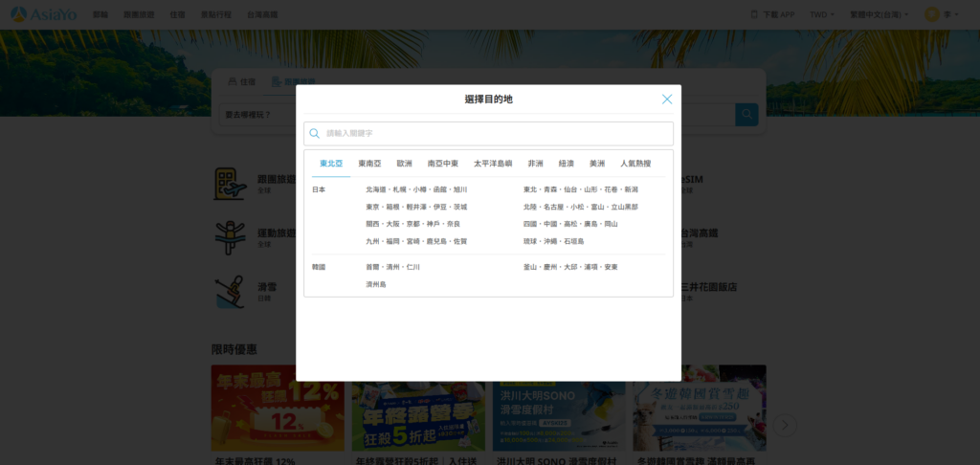The image size is (980, 465).
Task: Select 大阪 from the 關西 row
Action: point(393,224)
